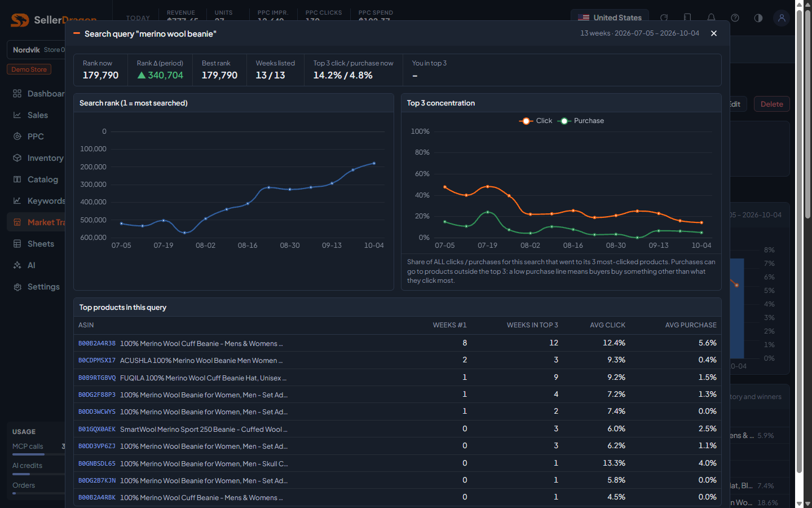Click the SellerDragon logo
812x508 pixels.
click(54, 20)
